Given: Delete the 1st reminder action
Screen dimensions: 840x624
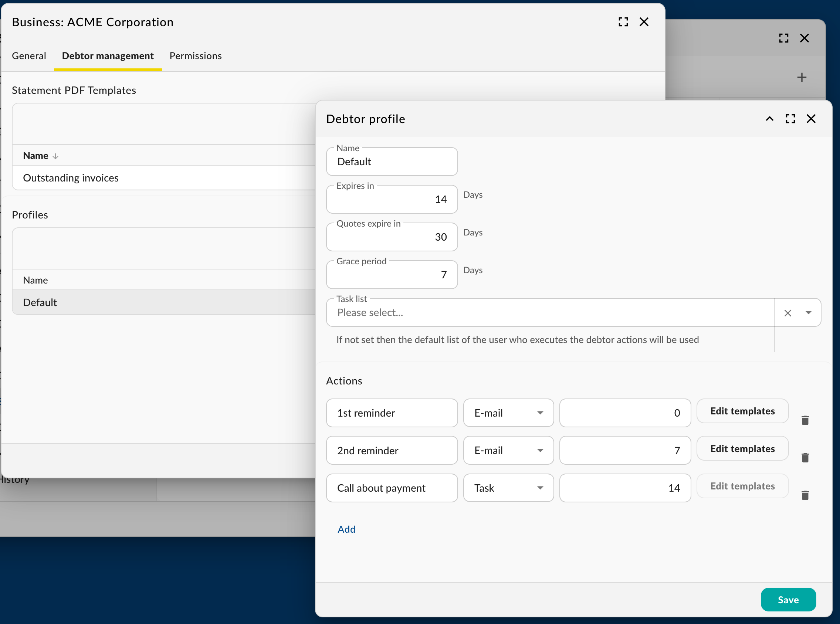Looking at the screenshot, I should (805, 420).
